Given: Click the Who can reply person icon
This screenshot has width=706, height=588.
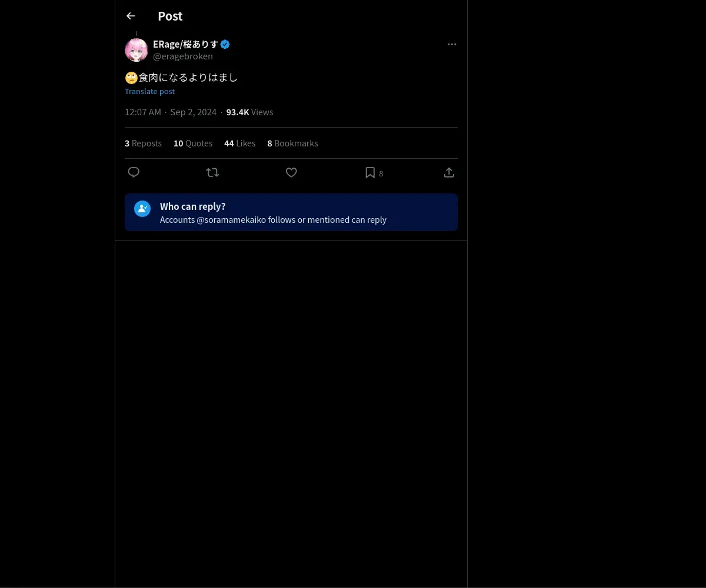Looking at the screenshot, I should tap(142, 209).
